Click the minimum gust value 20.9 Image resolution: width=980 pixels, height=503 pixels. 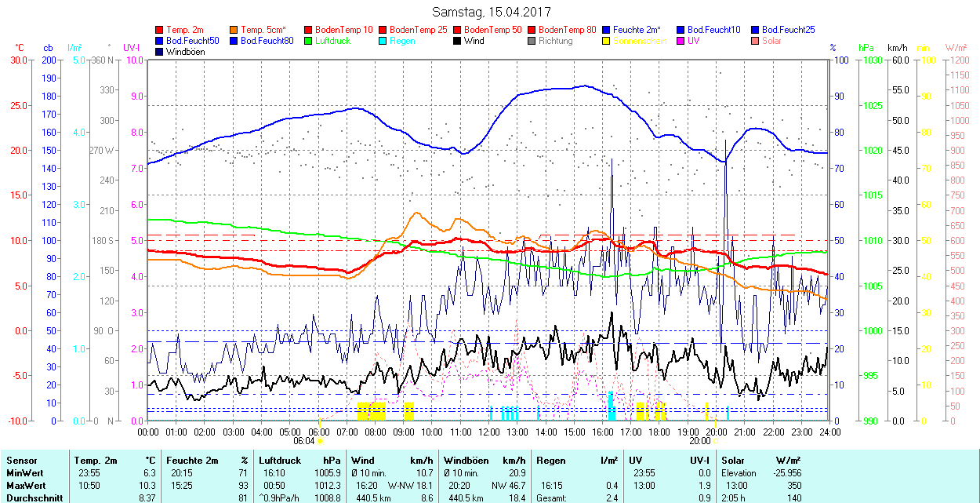point(517,473)
